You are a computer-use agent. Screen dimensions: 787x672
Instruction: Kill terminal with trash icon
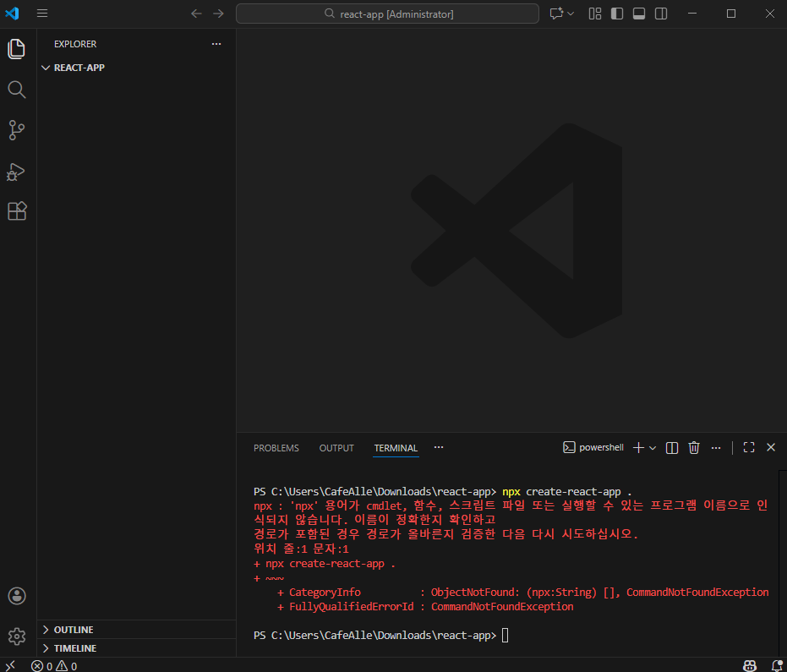click(694, 448)
